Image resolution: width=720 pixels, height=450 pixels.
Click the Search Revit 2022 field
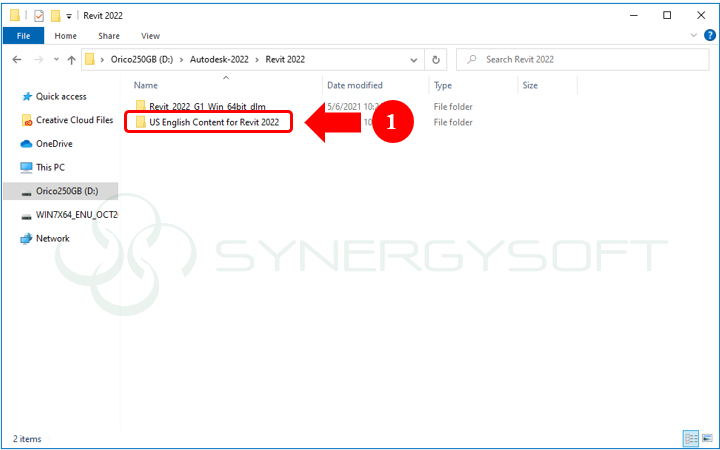tap(582, 60)
